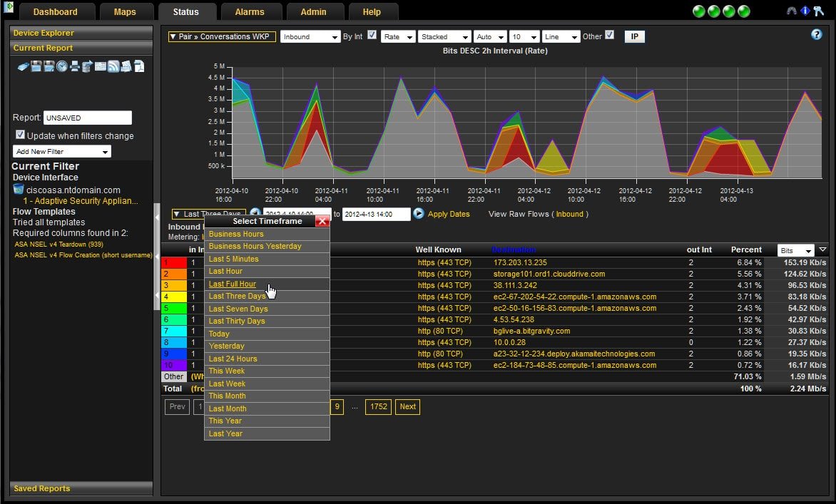The width and height of the screenshot is (836, 504).
Task: Select Last Seven Days from the timeframe menu
Action: 238,309
